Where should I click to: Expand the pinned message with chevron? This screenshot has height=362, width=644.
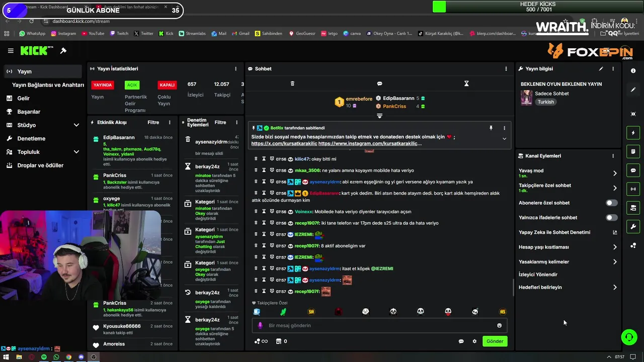coord(504,139)
